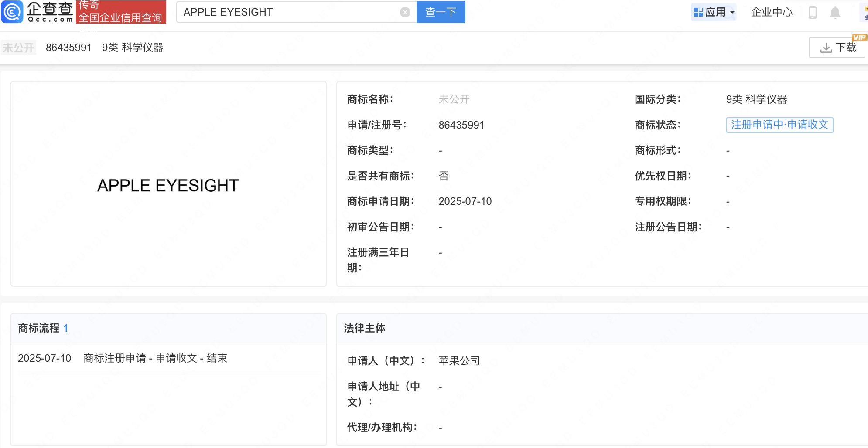
Task: Focus the APPLE EYESIGHT search field
Action: coord(288,12)
